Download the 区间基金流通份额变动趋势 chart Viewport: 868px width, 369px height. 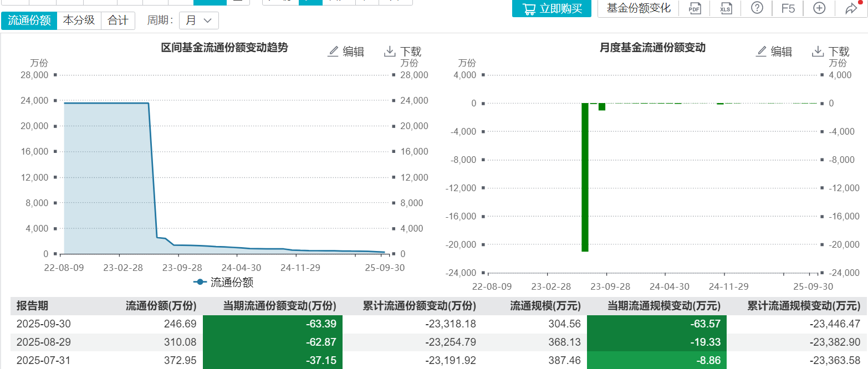click(x=402, y=52)
